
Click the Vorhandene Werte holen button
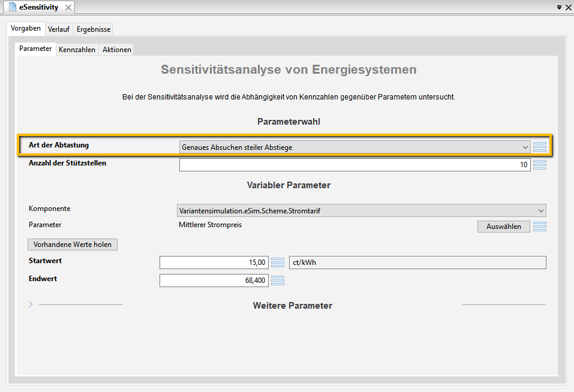73,245
